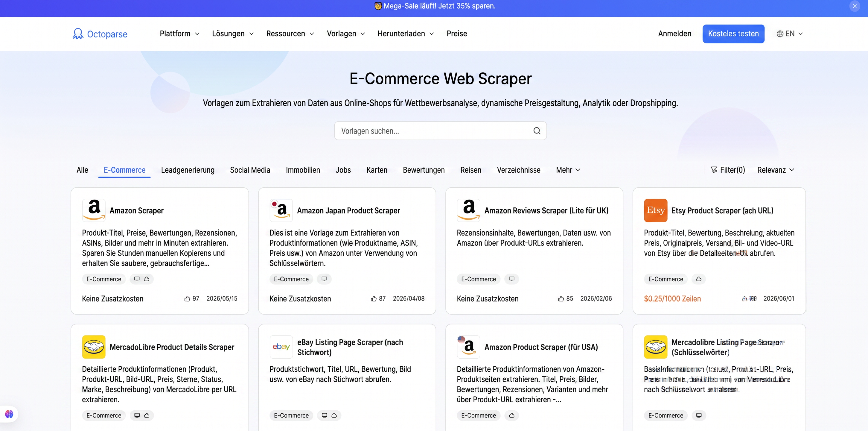Open Etsy Product Scraper template title

point(722,210)
